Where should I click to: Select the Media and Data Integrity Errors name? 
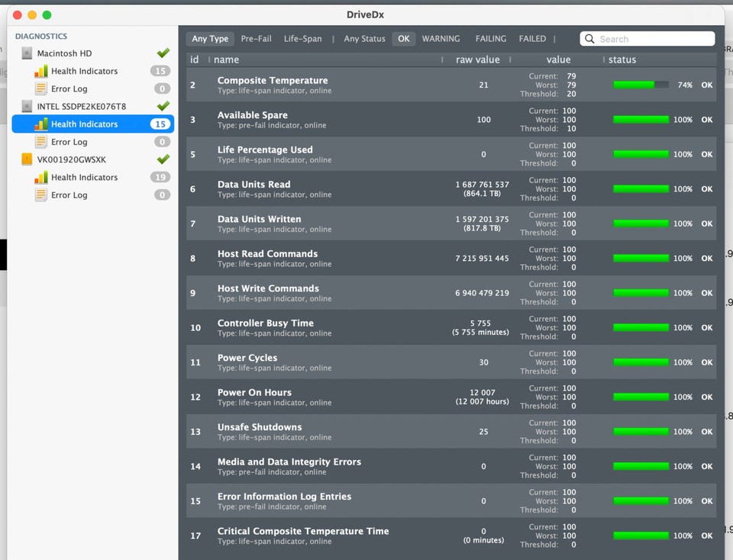(x=289, y=462)
